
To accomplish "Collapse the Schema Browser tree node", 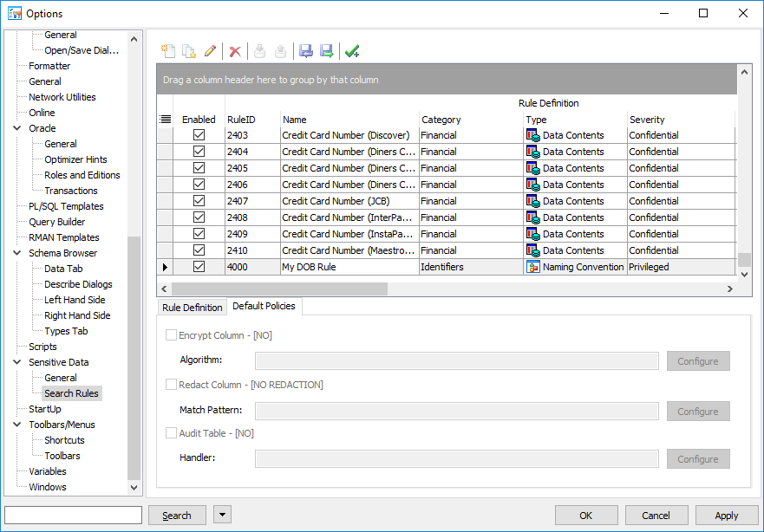I will (17, 253).
